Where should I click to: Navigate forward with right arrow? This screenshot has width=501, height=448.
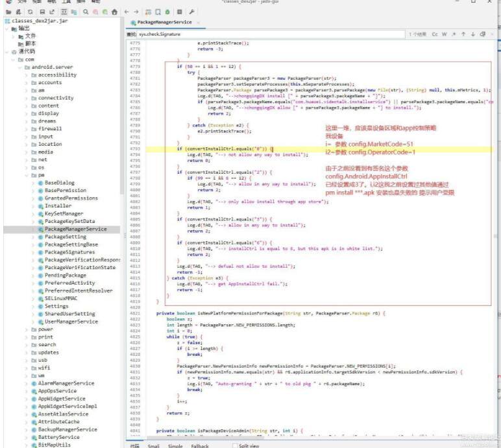pyautogui.click(x=136, y=12)
